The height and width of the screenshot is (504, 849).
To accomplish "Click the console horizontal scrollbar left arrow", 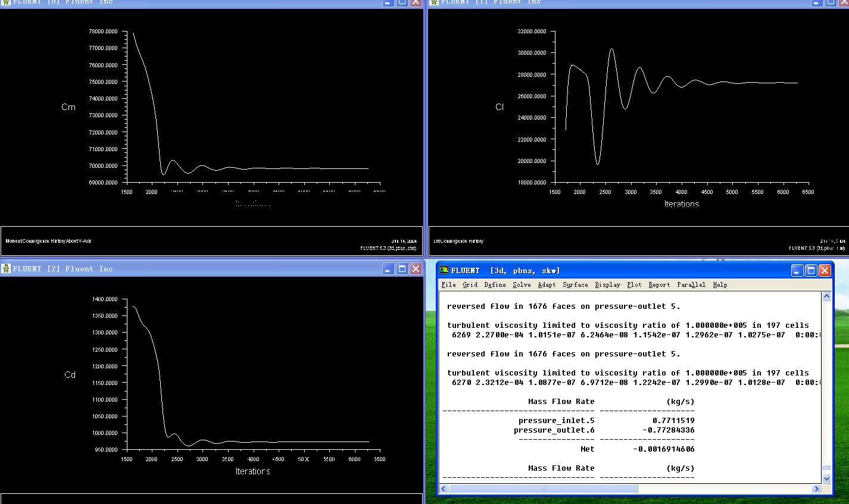I will (444, 489).
